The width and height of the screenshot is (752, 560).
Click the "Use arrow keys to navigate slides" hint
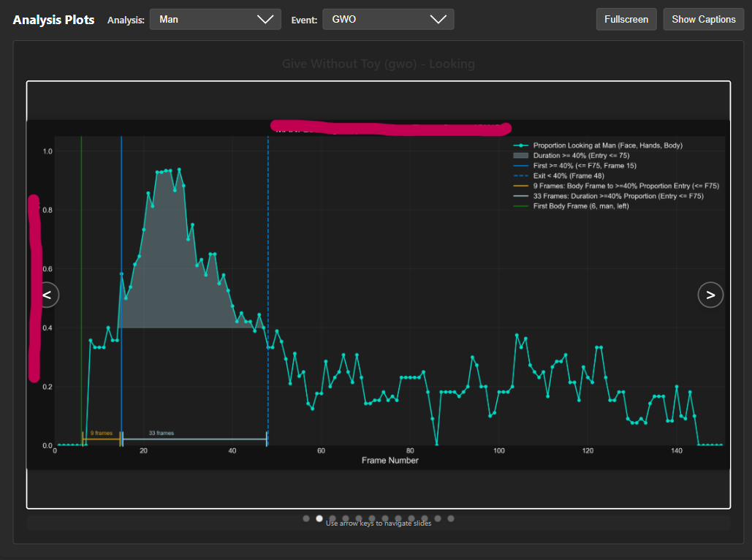379,523
